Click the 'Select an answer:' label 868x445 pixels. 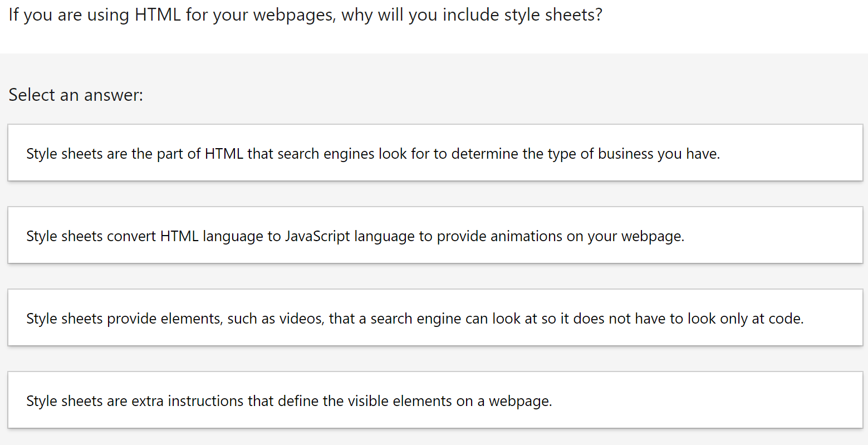(x=75, y=95)
